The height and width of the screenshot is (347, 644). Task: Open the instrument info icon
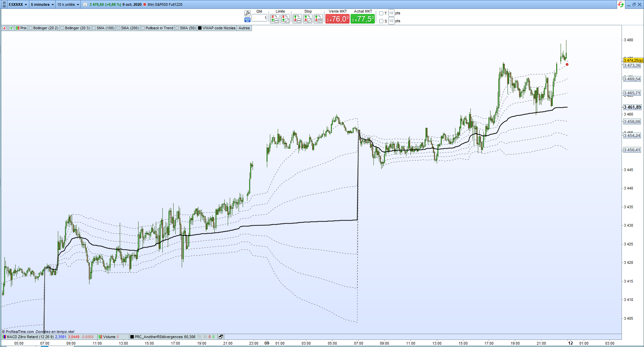[x=85, y=4]
